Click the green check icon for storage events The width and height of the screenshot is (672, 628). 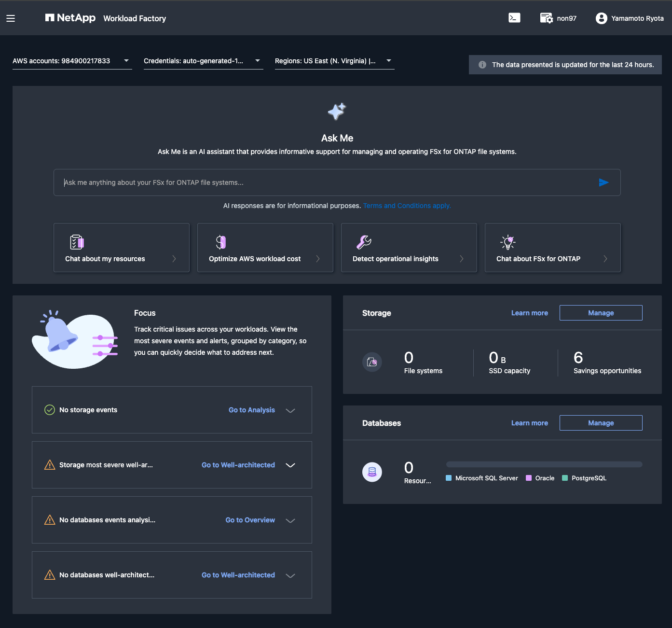[x=50, y=410]
